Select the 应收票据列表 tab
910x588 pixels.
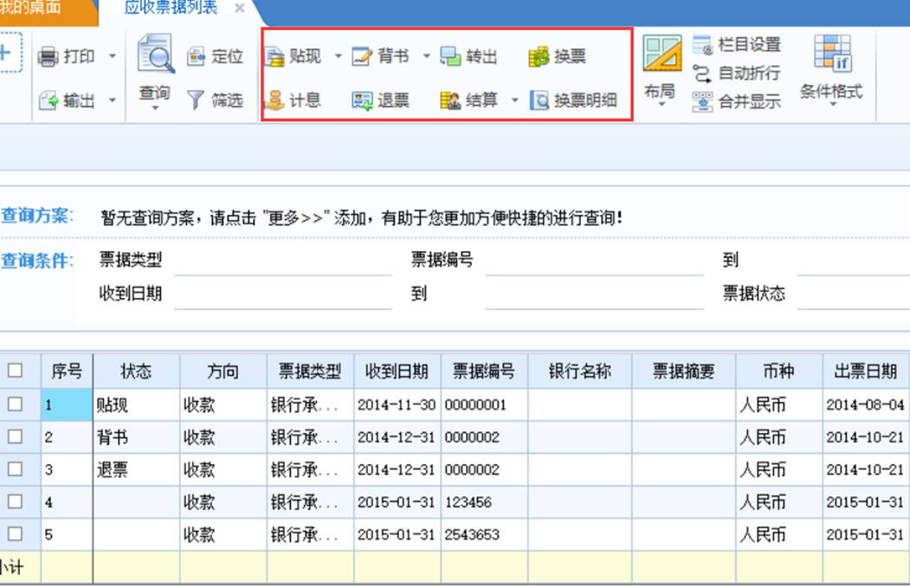pyautogui.click(x=171, y=8)
